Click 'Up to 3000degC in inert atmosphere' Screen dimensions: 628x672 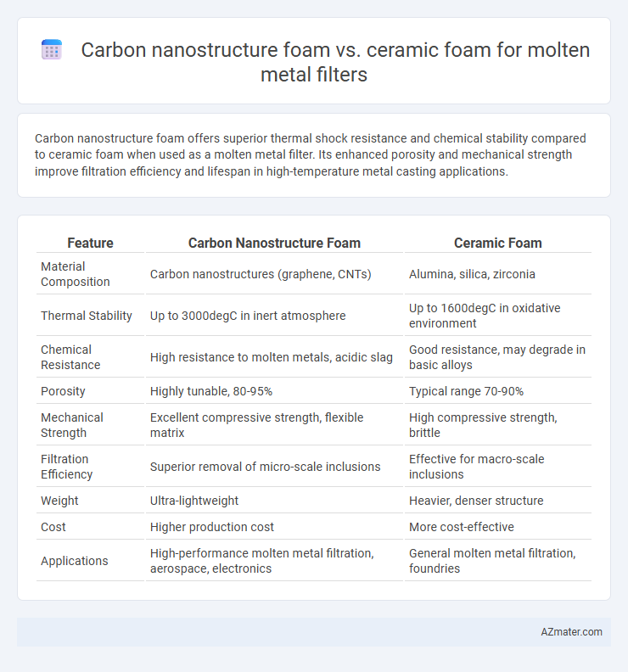pos(248,316)
